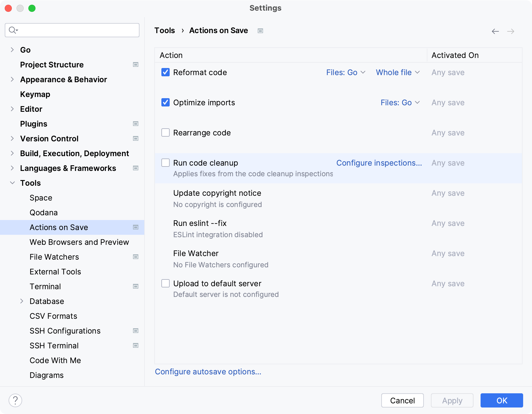Click the back navigation arrow
The width and height of the screenshot is (532, 414).
pos(495,31)
